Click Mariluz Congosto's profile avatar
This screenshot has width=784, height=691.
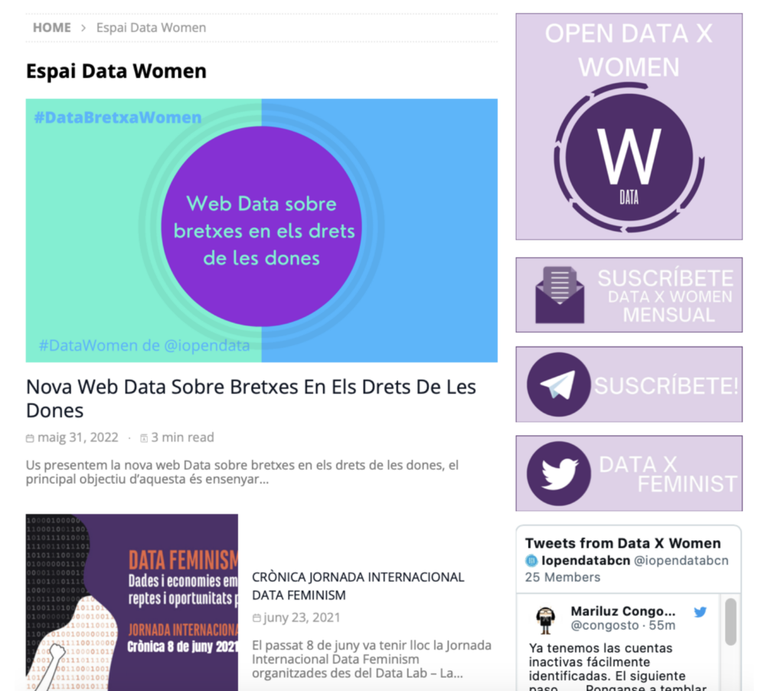point(545,619)
